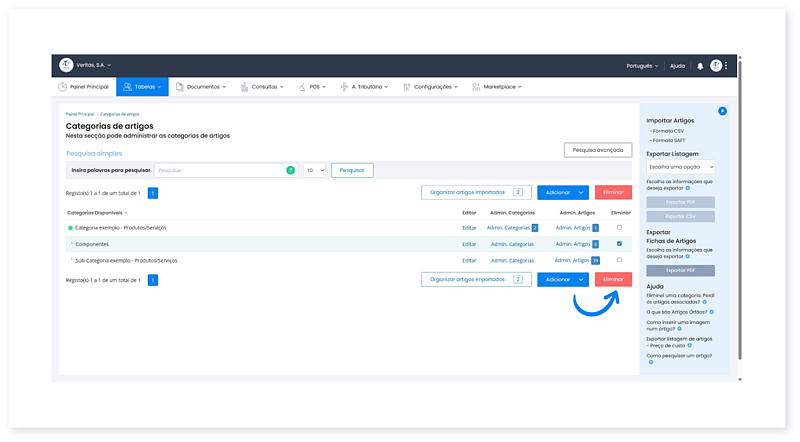This screenshot has width=800, height=442.
Task: Click the Pesquisar search input field
Action: pos(220,171)
